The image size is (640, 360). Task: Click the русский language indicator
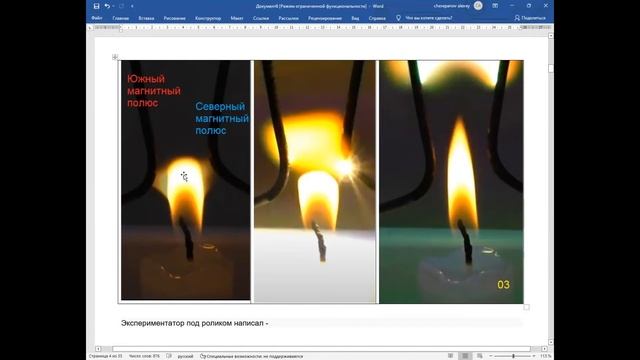click(x=185, y=356)
